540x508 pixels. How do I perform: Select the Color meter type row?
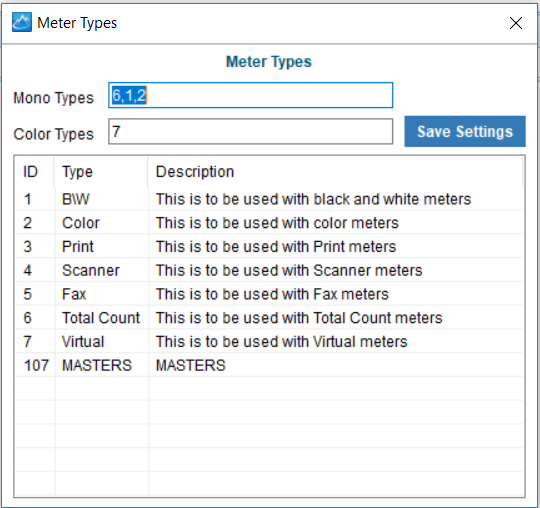click(269, 223)
